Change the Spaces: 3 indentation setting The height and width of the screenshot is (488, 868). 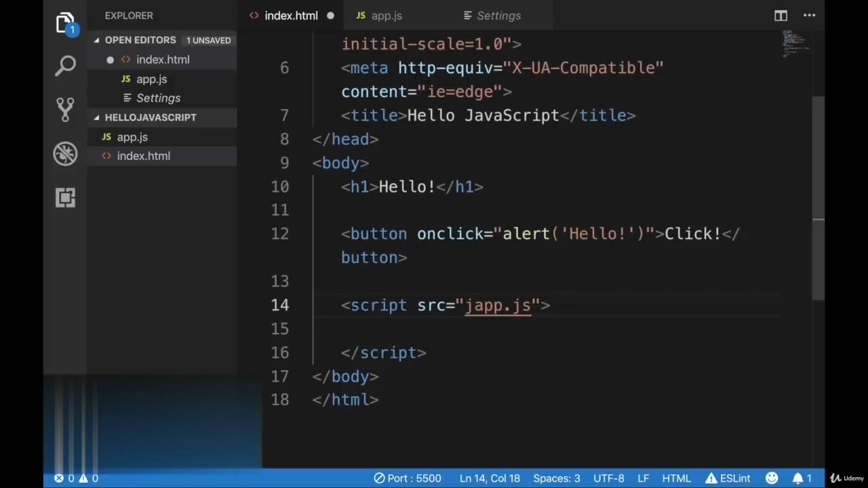(x=556, y=478)
